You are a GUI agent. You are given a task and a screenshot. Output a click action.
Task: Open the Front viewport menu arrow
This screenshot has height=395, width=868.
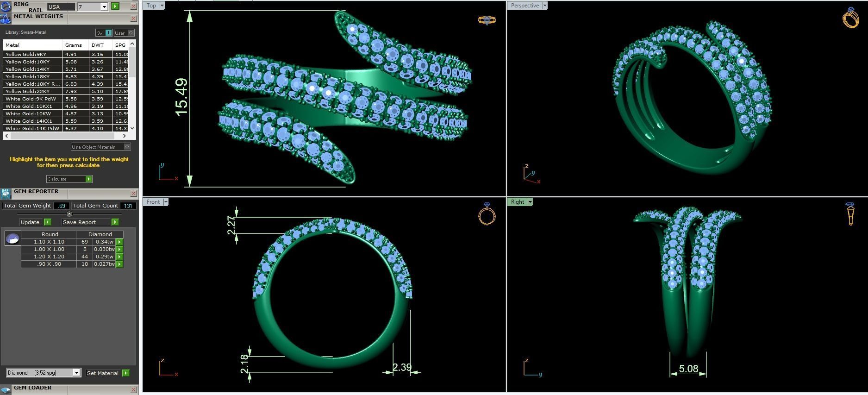[165, 202]
